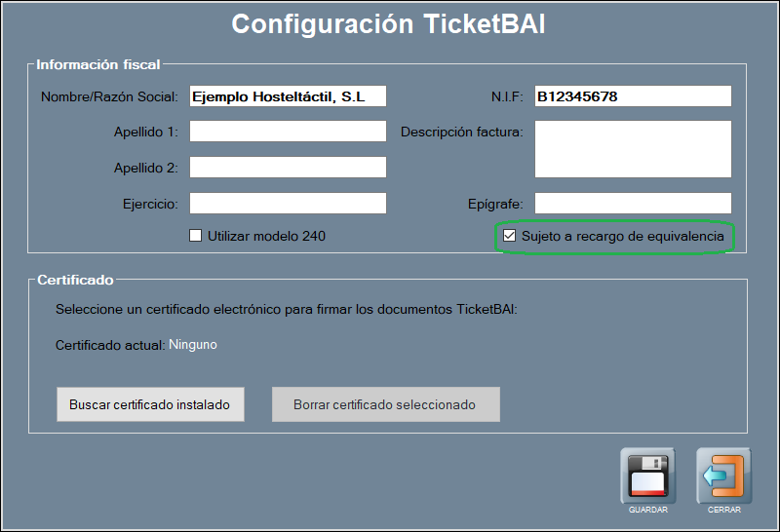Click the Configuración TicketBAI title
The height and width of the screenshot is (532, 780).
pos(388,24)
